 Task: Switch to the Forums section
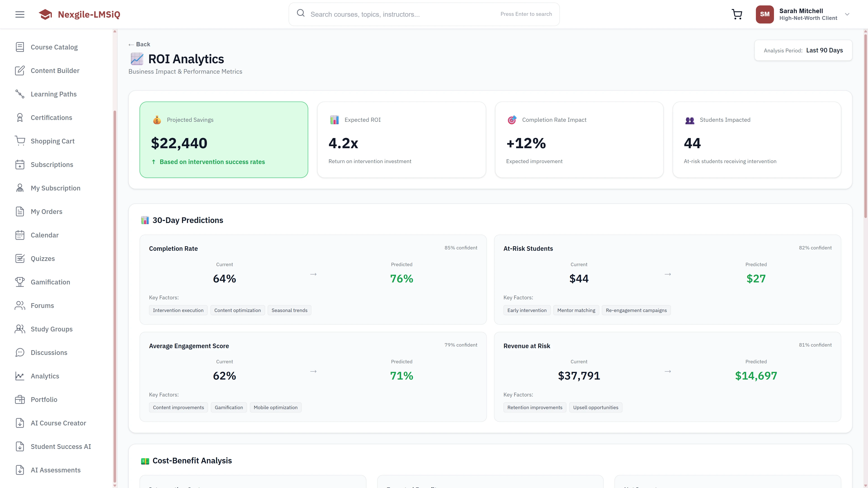point(42,305)
